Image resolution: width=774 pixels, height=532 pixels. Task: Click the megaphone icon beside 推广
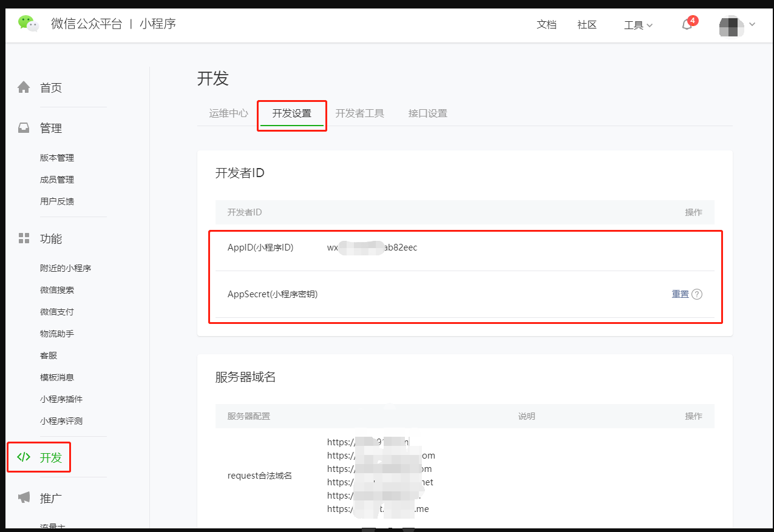tap(24, 497)
